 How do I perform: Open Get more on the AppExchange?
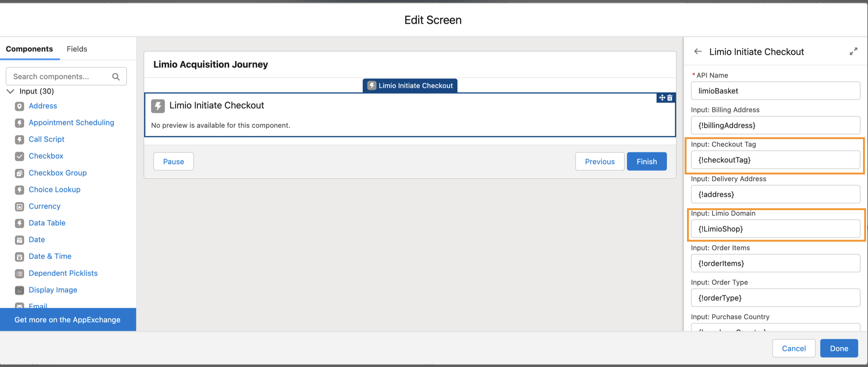tap(68, 320)
